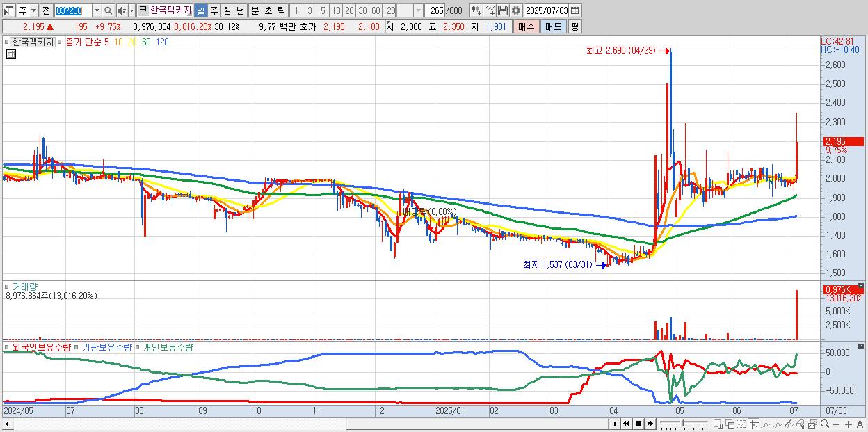Image resolution: width=868 pixels, height=432 pixels.
Task: Toggle the 3 interval button
Action: point(310,10)
